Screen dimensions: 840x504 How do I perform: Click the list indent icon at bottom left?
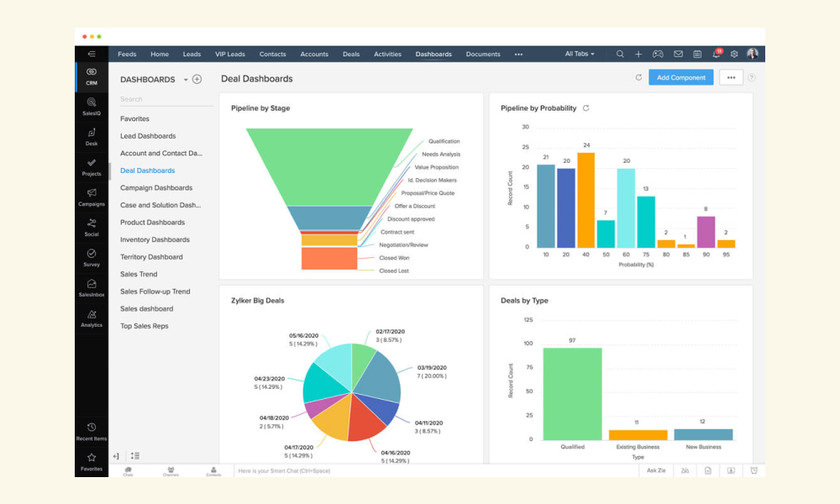click(x=135, y=456)
